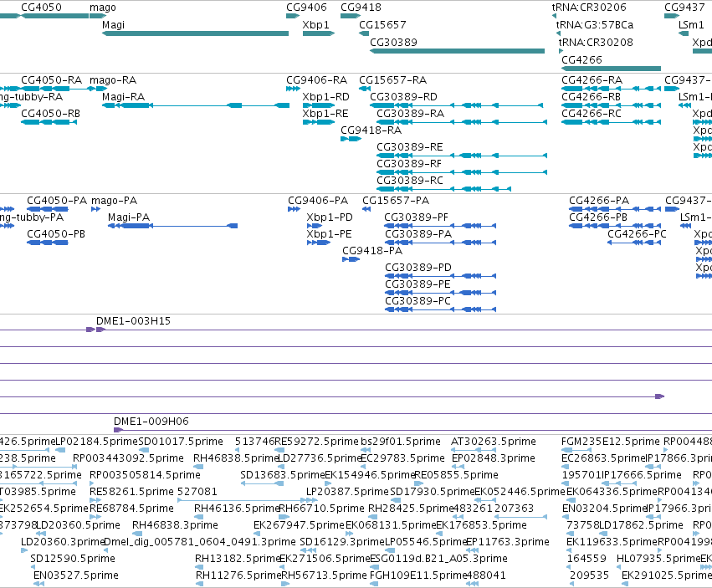Viewport: 712px width, 588px height.
Task: Select the Magi gene bar
Action: [195, 33]
